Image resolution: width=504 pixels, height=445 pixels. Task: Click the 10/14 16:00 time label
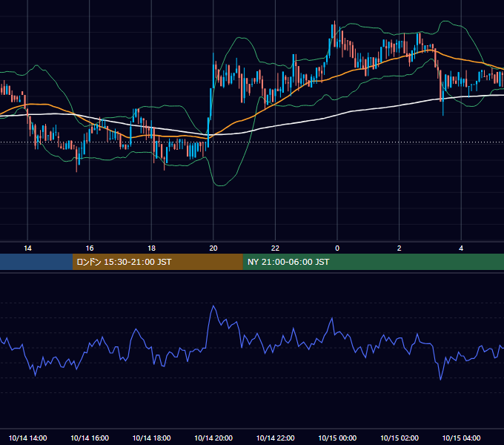[x=90, y=438]
